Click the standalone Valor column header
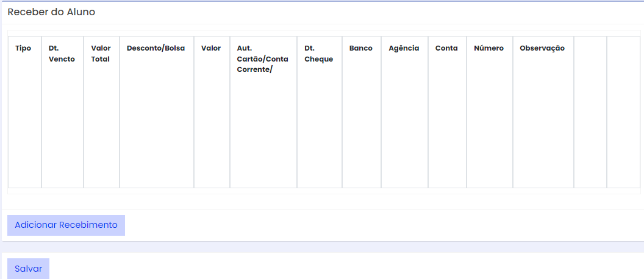 point(211,48)
